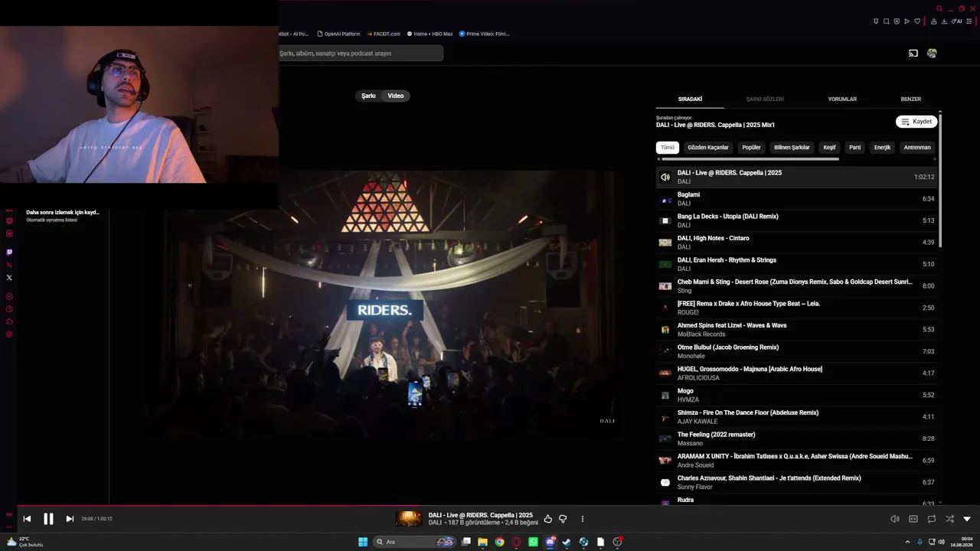The height and width of the screenshot is (551, 980).
Task: Open the MoBlack Records artist link
Action: pyautogui.click(x=701, y=334)
